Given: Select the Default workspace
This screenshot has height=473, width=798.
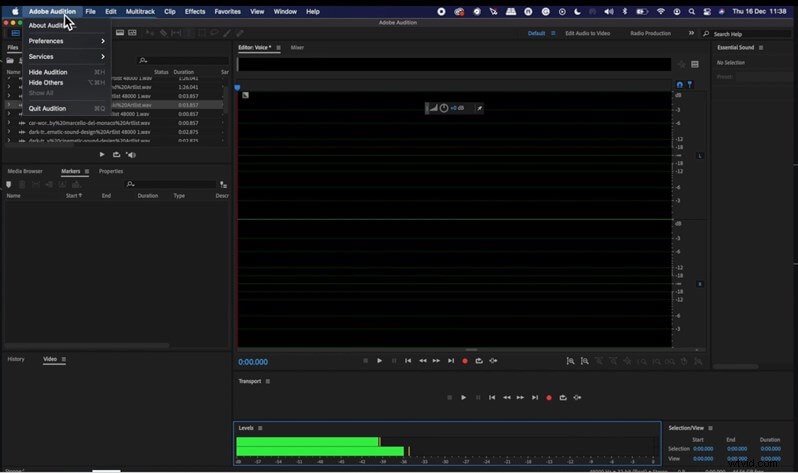Looking at the screenshot, I should (x=536, y=33).
